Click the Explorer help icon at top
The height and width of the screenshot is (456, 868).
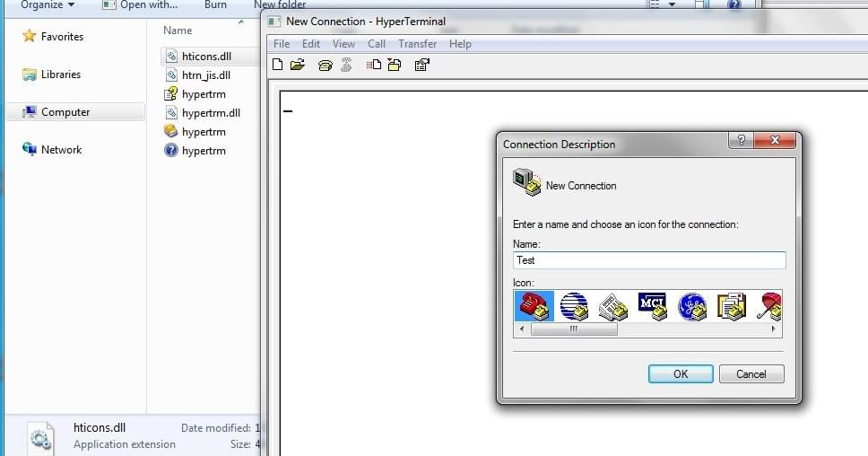coord(734,5)
